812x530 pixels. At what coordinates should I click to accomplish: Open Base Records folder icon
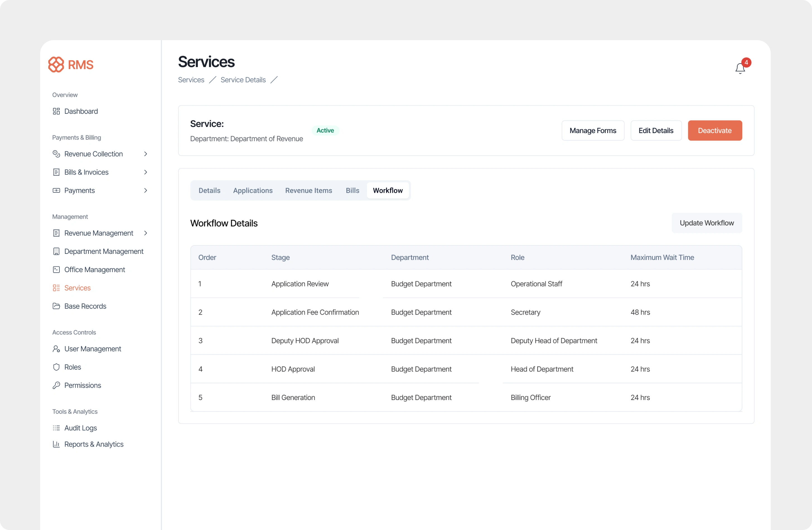click(56, 306)
